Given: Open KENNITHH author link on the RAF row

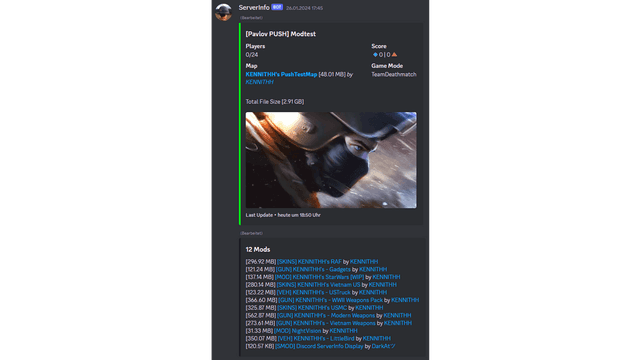Looking at the screenshot, I should (364, 262).
